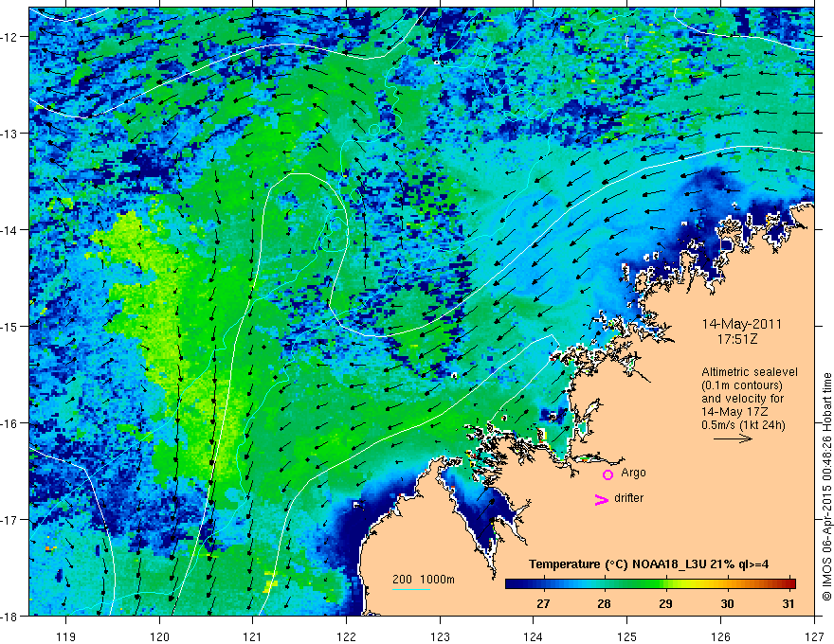Click the 'Altimetric sealevel' caption

pos(750,372)
